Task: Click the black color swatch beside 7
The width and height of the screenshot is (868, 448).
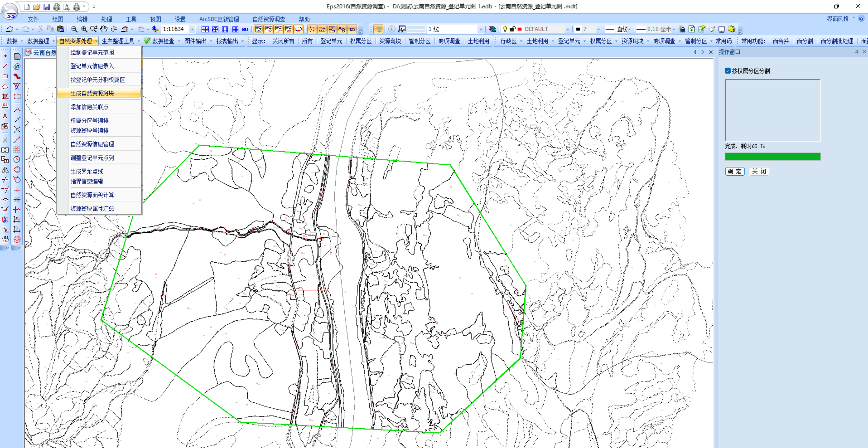Action: [578, 29]
